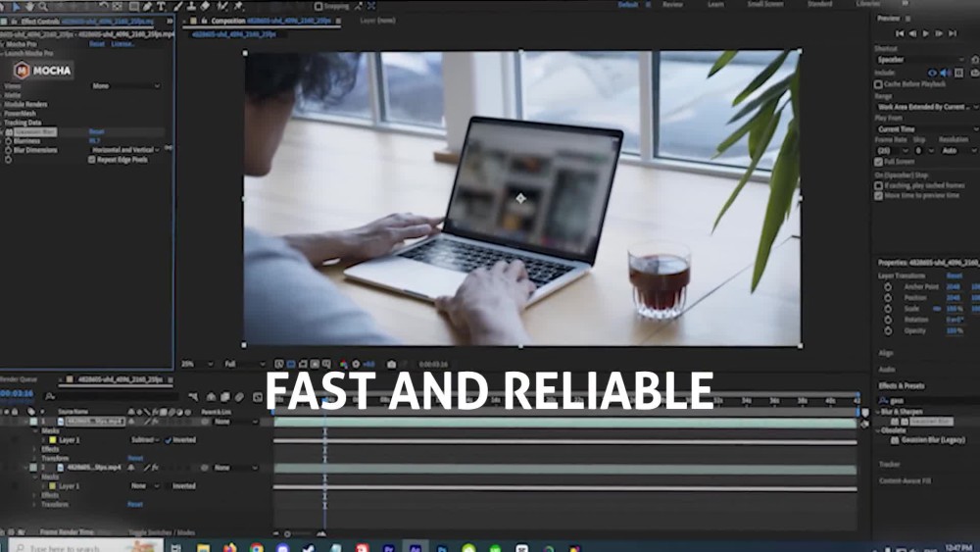Image resolution: width=980 pixels, height=552 pixels.
Task: Click the License link for Mocha Pro
Action: 122,44
